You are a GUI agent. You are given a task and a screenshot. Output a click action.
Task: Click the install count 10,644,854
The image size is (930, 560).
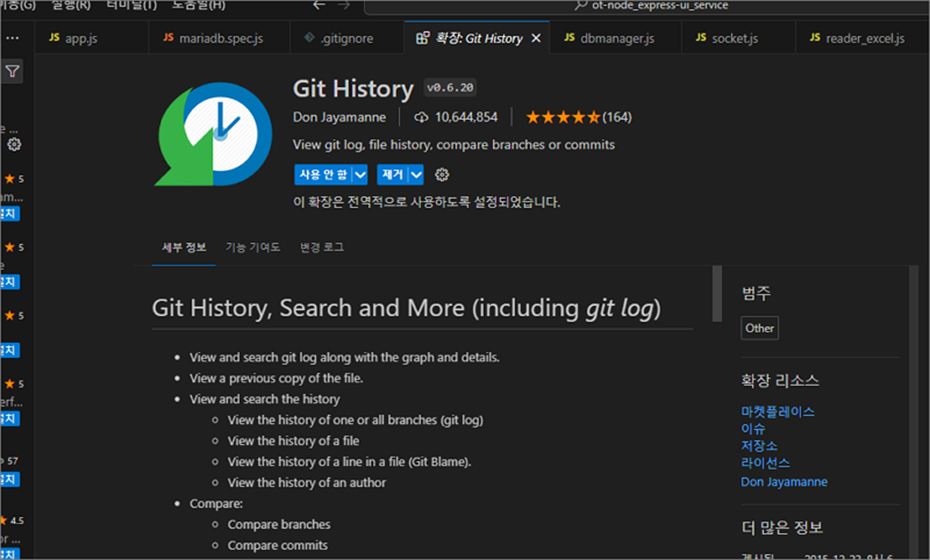(466, 117)
